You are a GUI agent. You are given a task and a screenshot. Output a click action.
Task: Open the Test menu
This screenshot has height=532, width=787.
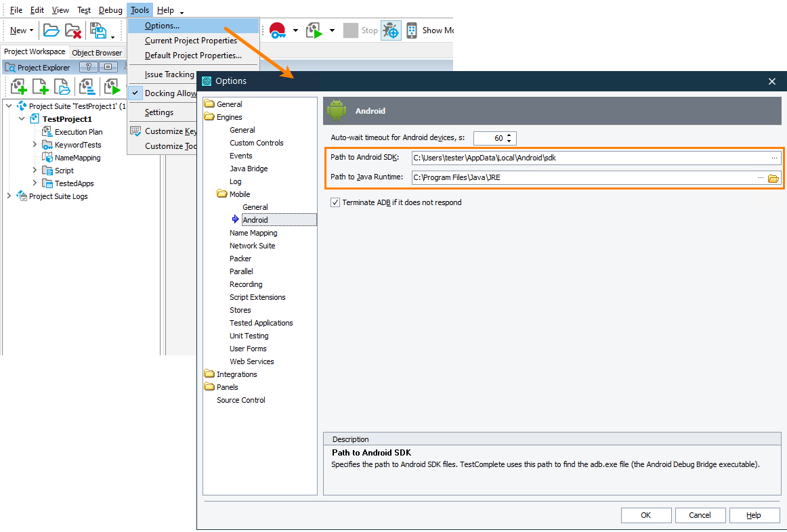click(84, 10)
